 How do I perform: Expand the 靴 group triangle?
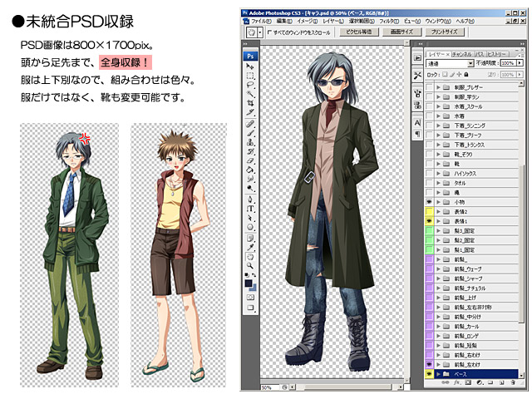point(439,164)
